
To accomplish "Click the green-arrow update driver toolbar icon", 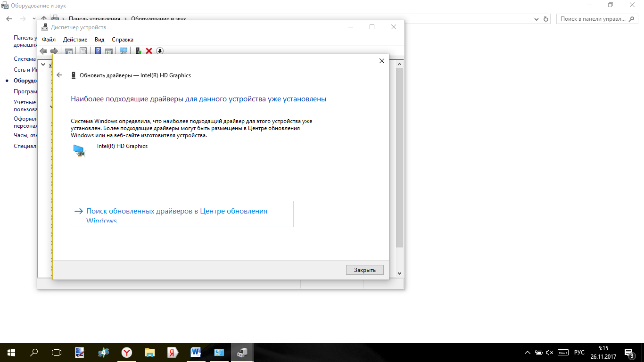I will click(139, 51).
